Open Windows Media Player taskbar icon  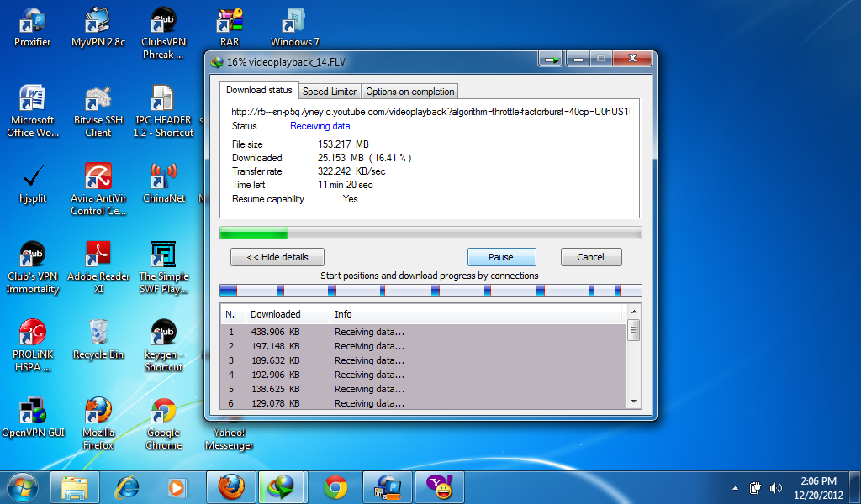click(x=178, y=487)
